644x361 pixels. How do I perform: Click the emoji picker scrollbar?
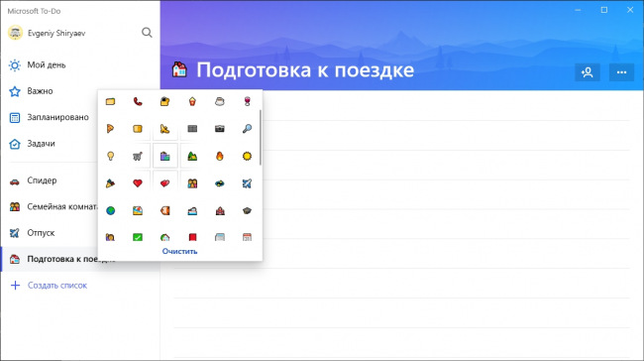pyautogui.click(x=260, y=137)
